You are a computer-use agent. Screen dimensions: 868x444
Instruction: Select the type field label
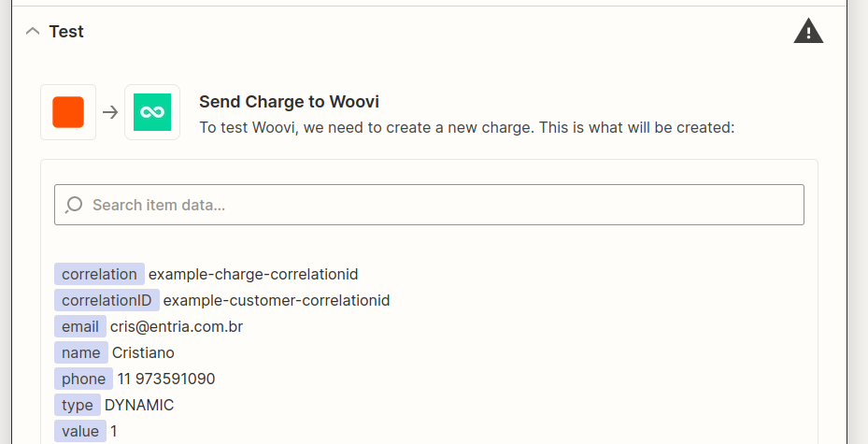coord(78,405)
